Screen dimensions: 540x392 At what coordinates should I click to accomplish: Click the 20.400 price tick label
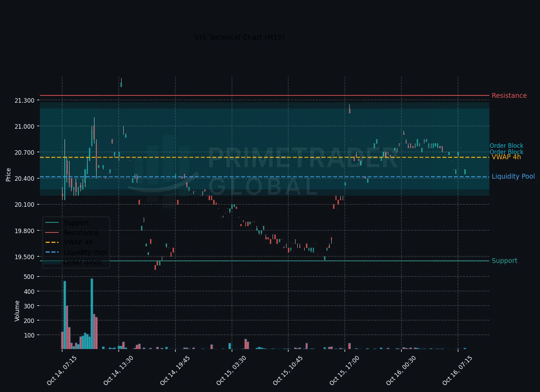click(x=24, y=179)
